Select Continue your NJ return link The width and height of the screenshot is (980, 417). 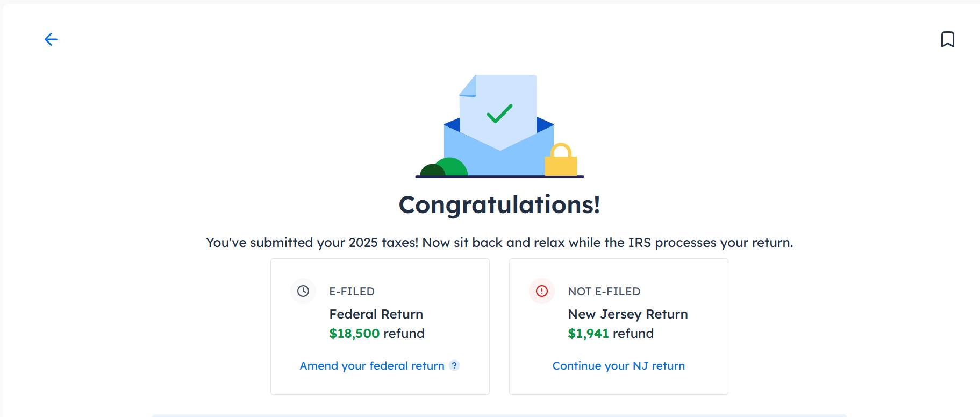[x=618, y=366]
